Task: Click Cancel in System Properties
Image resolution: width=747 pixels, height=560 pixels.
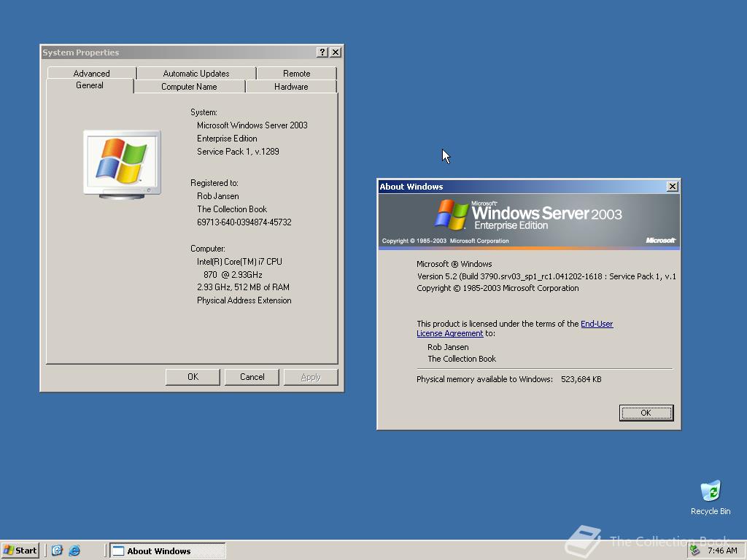Action: pyautogui.click(x=252, y=377)
